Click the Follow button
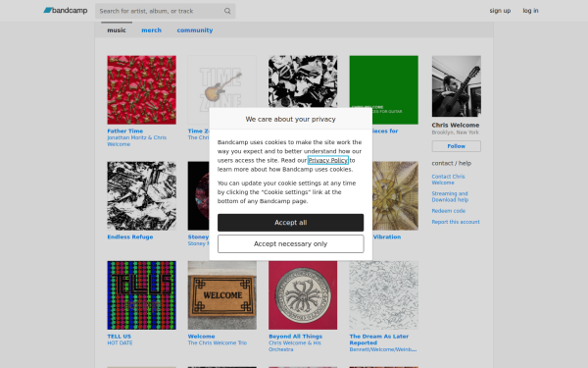 coord(457,146)
